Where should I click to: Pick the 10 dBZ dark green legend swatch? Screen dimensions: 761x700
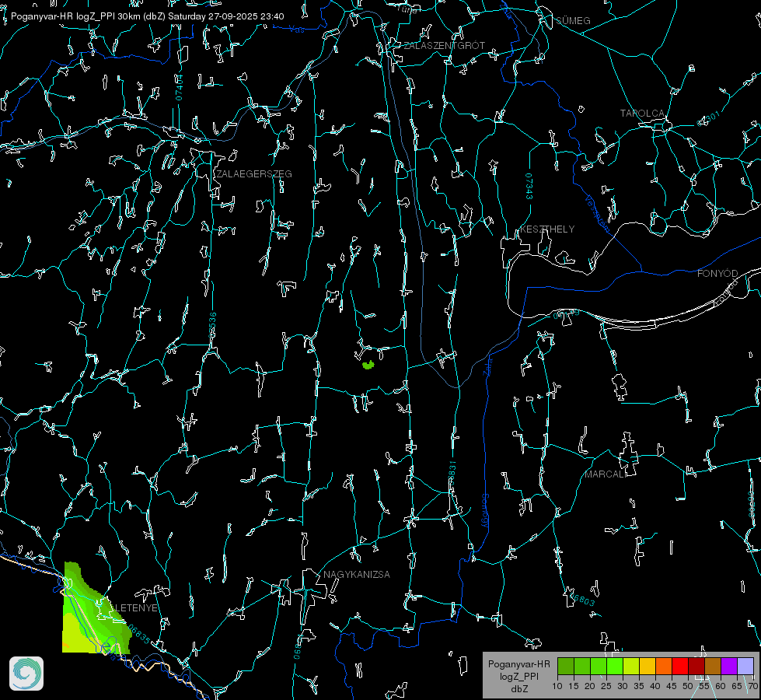tap(566, 666)
